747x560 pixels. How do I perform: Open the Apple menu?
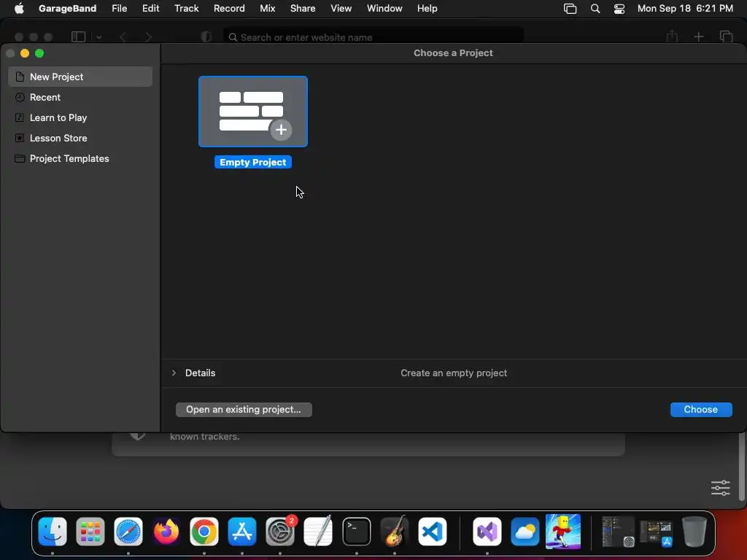point(19,8)
